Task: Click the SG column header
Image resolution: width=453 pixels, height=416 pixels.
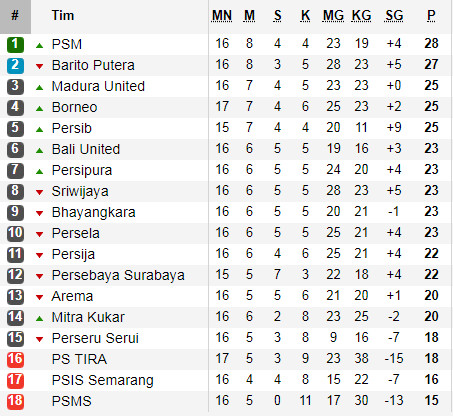Action: coord(394,16)
